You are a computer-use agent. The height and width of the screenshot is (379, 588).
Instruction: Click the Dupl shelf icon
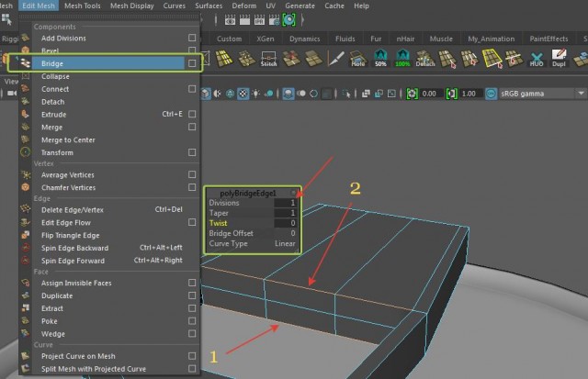[x=559, y=59]
